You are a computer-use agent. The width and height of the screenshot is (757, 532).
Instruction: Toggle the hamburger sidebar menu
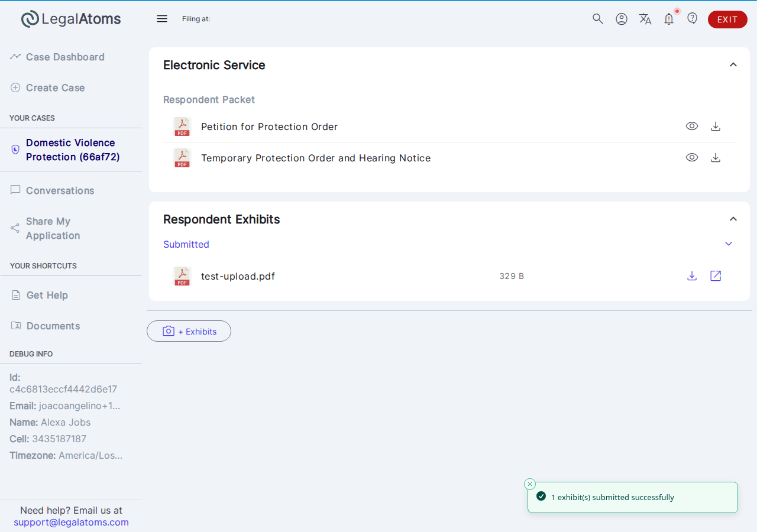click(162, 19)
